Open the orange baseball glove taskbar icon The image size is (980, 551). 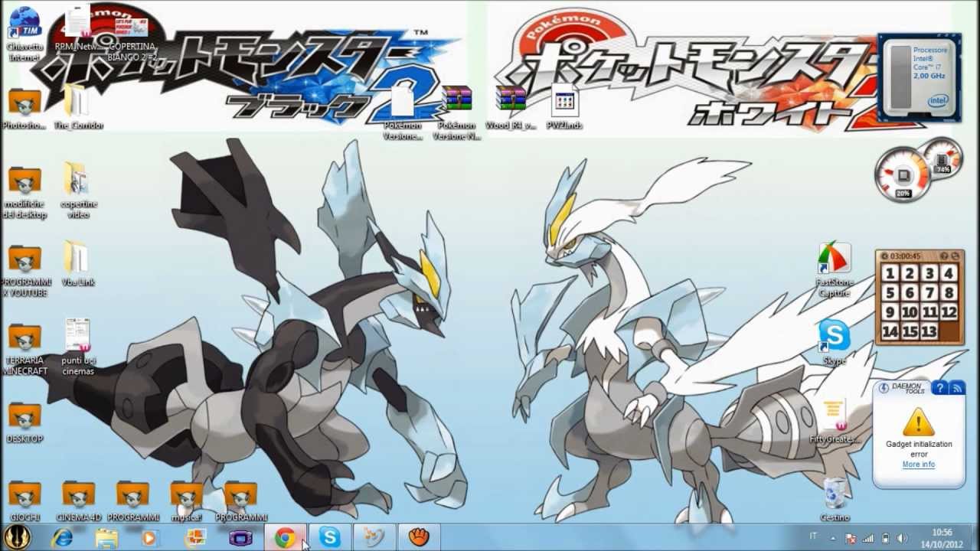419,538
